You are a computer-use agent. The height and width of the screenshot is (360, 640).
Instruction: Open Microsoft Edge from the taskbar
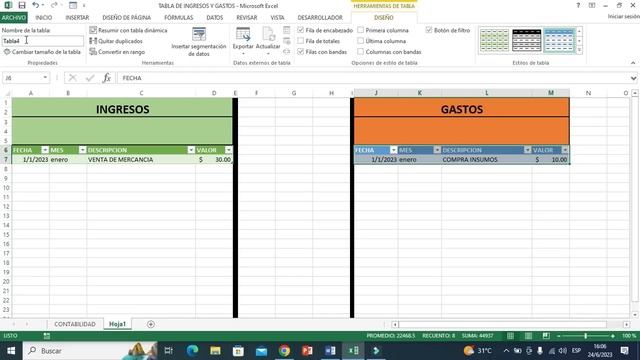pos(192,351)
